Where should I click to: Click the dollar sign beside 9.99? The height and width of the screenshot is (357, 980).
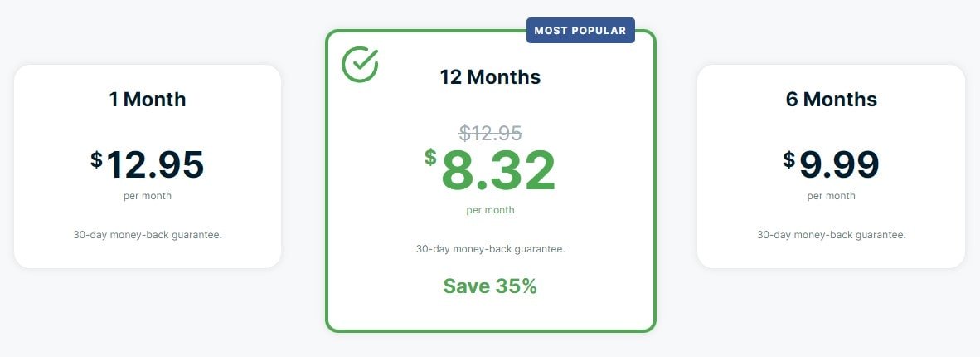[788, 159]
